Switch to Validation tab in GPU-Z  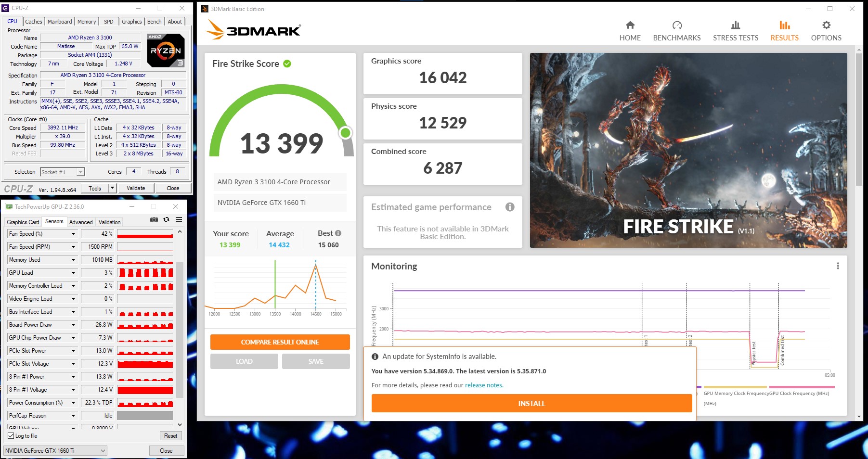tap(110, 222)
